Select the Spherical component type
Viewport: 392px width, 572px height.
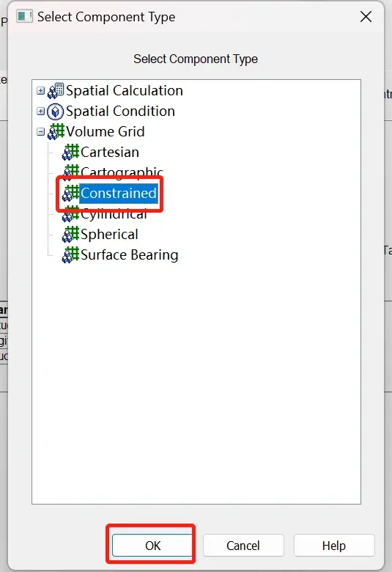tap(109, 235)
